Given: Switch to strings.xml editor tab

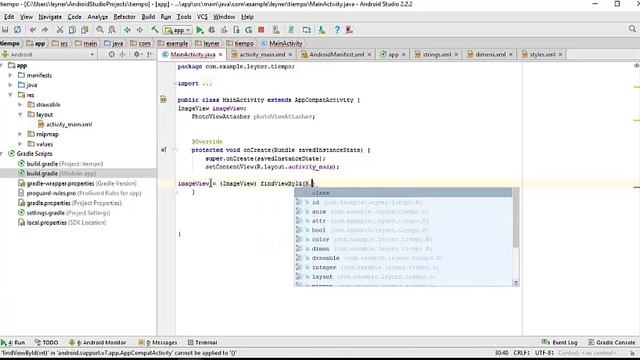Looking at the screenshot, I should [x=436, y=54].
